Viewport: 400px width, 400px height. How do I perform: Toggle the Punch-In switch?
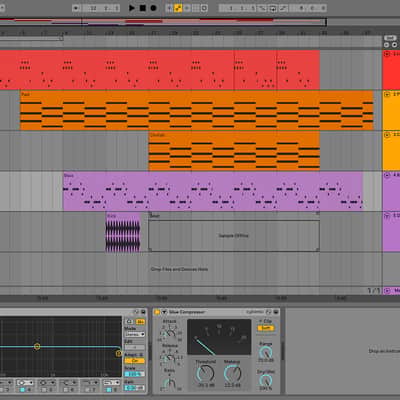(263, 8)
